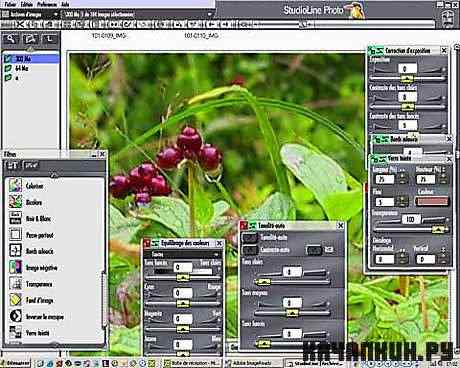Select Bords adoucis icon in Filtres list
This screenshot has height=368, width=460.
pos(15,251)
